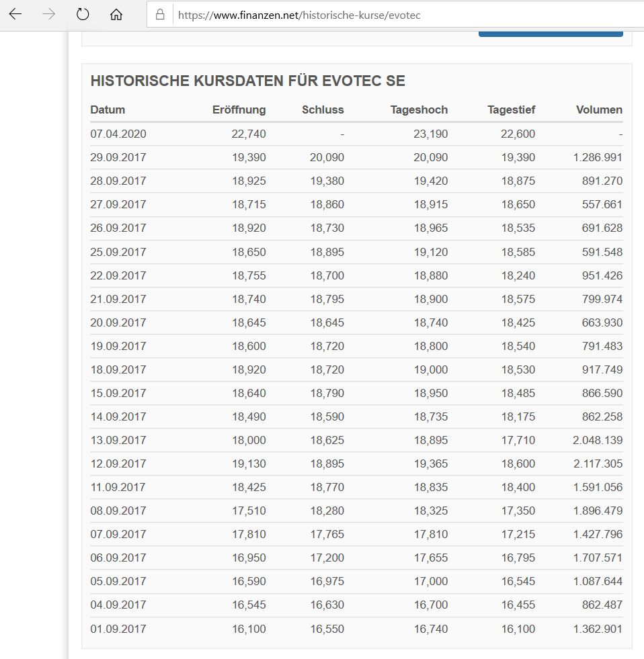Select the date 21.09.2017
644x659 pixels.
coord(118,299)
